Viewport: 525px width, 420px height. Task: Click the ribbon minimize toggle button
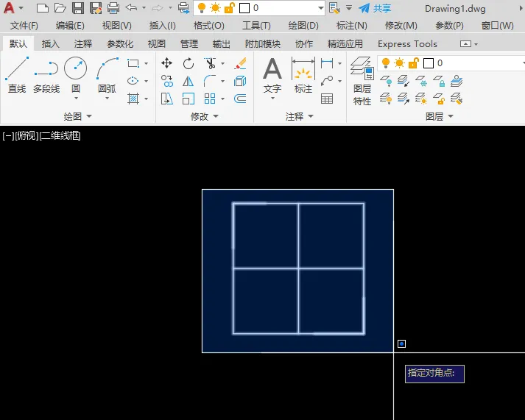point(465,44)
